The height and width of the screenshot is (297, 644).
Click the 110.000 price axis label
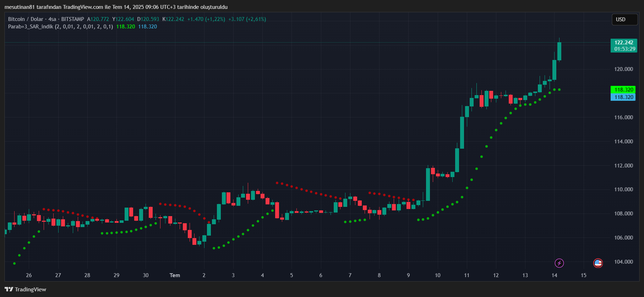pos(623,189)
